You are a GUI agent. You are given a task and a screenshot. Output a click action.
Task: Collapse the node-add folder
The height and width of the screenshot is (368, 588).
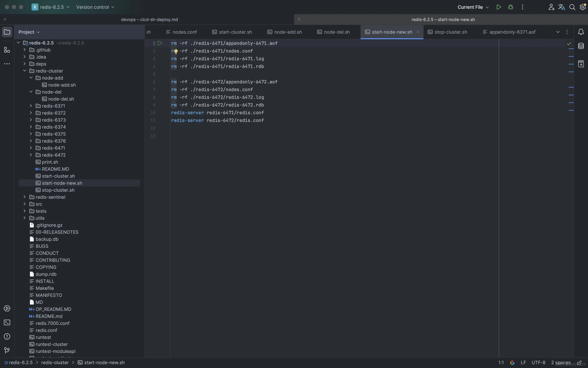(x=31, y=78)
